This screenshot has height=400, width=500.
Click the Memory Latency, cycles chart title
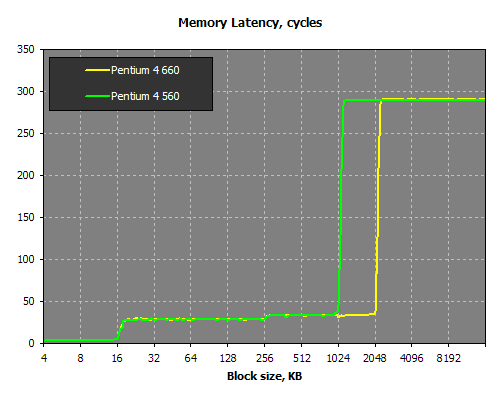pyautogui.click(x=250, y=23)
